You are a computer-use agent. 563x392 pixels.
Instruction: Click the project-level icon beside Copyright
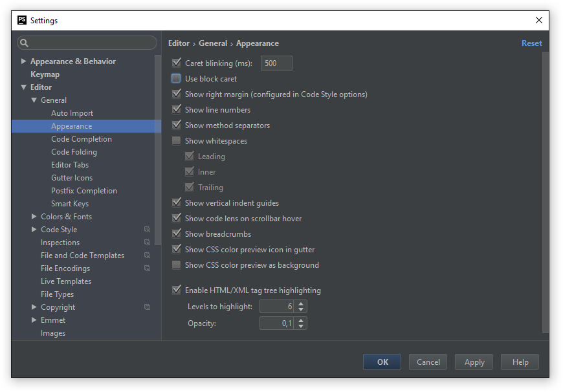pyautogui.click(x=147, y=307)
